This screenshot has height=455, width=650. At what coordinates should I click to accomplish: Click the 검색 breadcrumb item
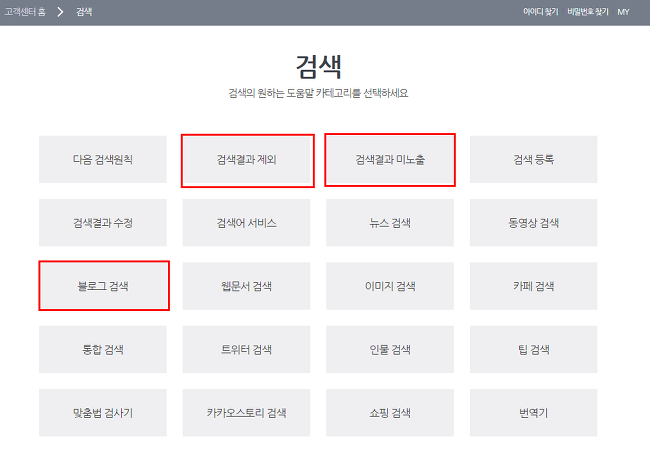pos(84,12)
